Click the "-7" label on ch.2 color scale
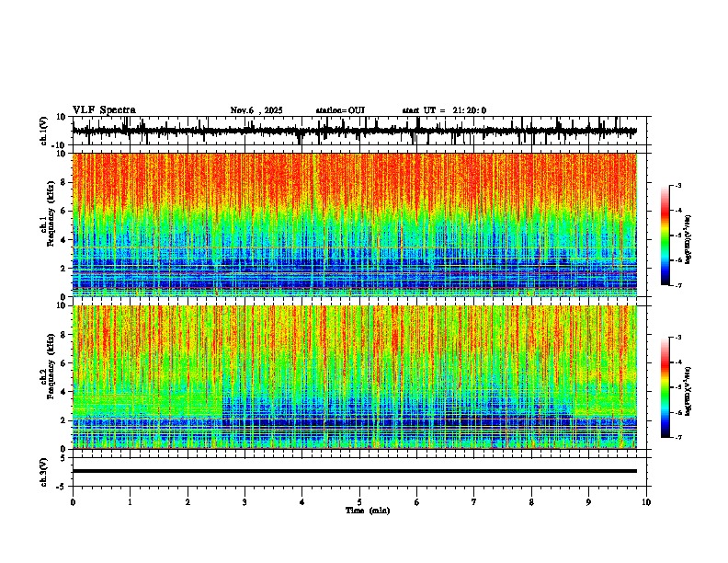Viewport: 728px width, 563px height. [x=677, y=437]
